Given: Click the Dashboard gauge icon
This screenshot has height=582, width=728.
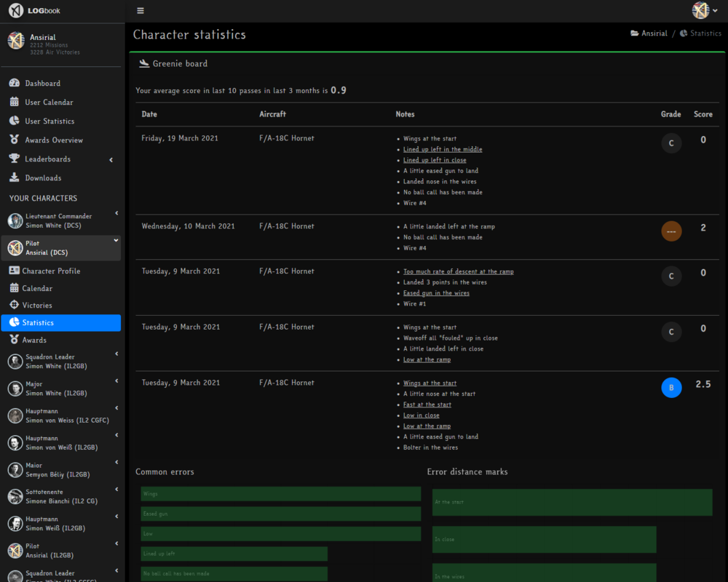Looking at the screenshot, I should (15, 84).
